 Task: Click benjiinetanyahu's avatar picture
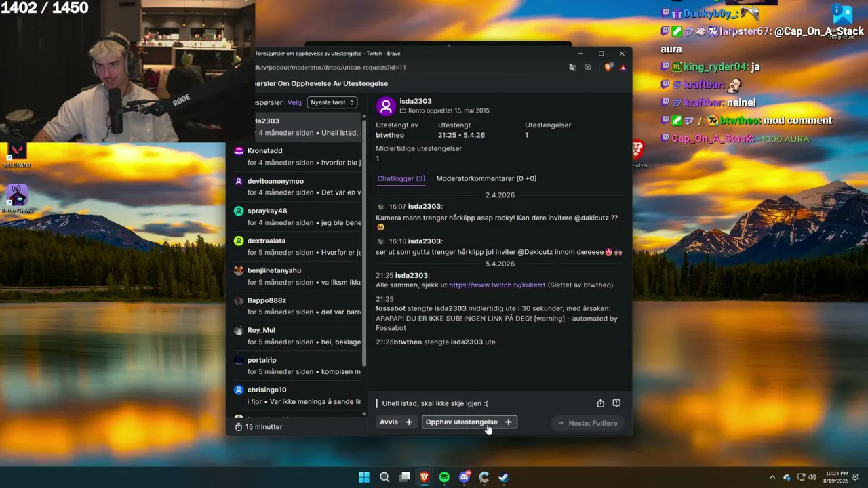(239, 270)
